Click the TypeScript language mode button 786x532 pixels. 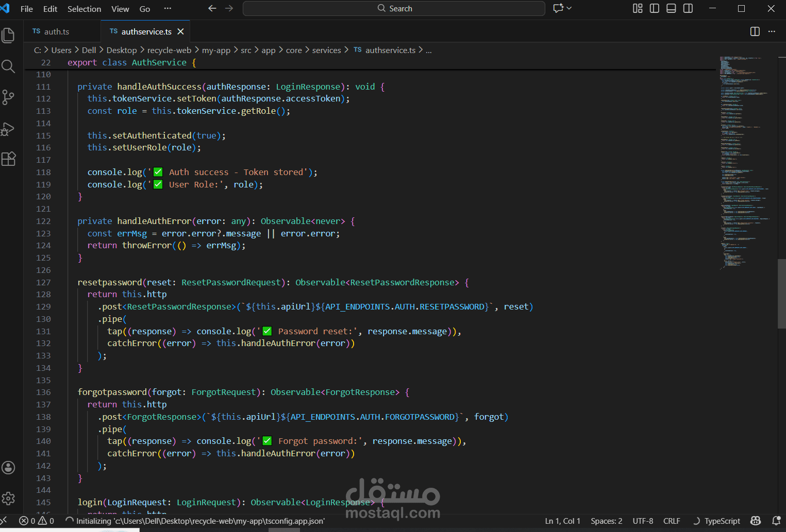[x=722, y=521]
